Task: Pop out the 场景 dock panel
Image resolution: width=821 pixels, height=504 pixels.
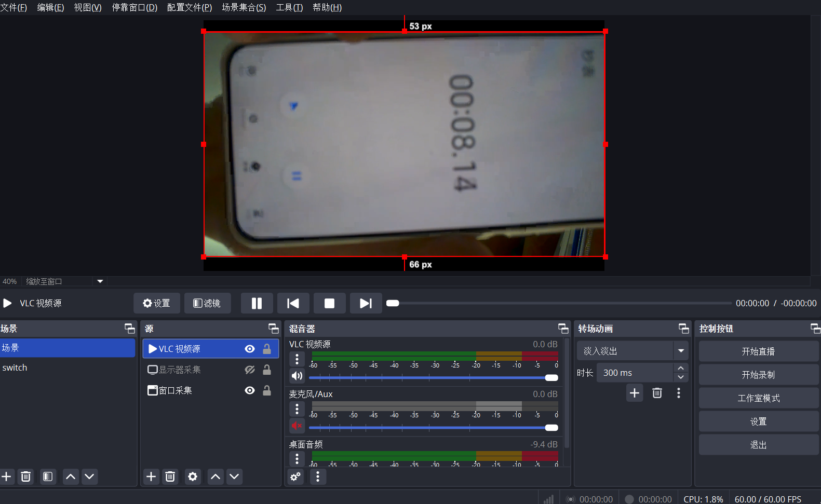Action: pos(130,329)
